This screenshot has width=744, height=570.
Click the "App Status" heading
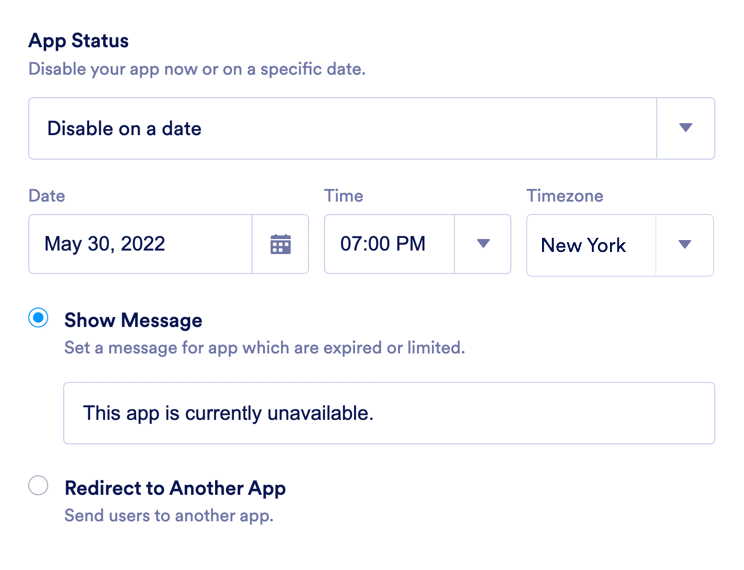click(x=78, y=41)
